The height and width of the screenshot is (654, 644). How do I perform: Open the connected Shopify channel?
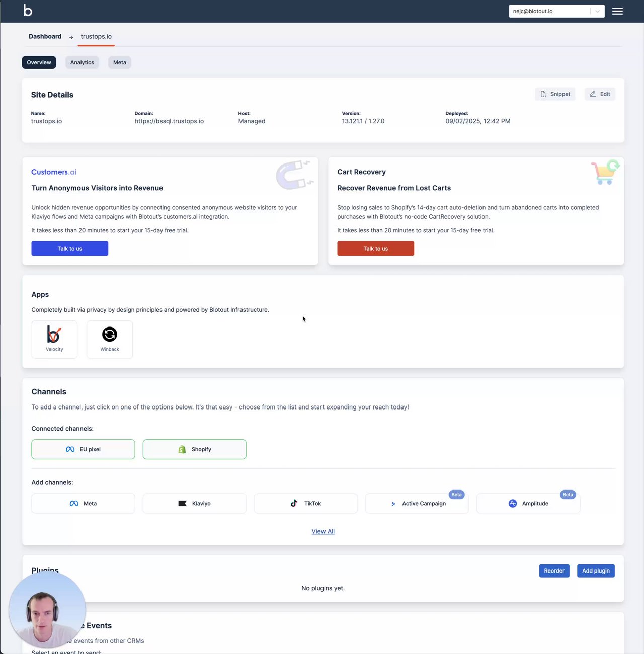tap(195, 449)
